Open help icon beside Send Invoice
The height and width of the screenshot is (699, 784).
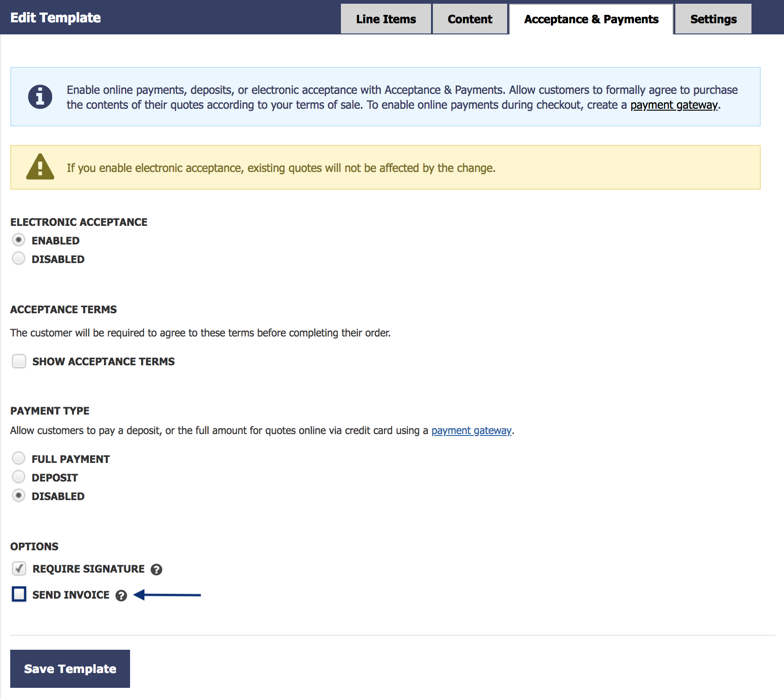coord(121,596)
